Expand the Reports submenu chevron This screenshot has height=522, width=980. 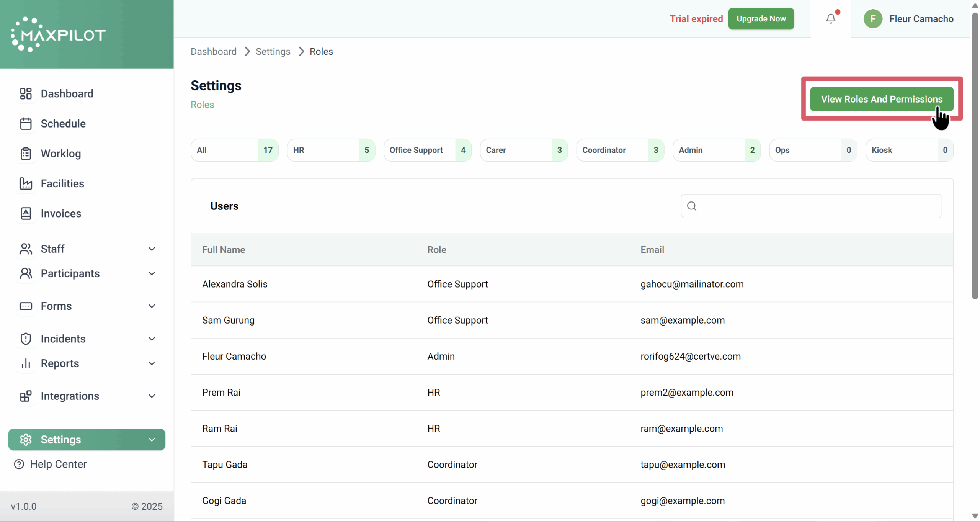pyautogui.click(x=152, y=363)
